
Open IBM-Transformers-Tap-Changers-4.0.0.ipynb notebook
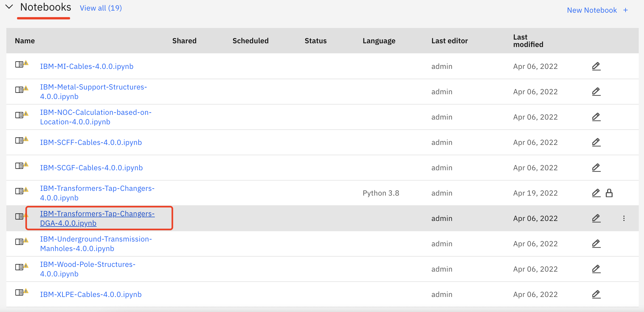pos(97,193)
